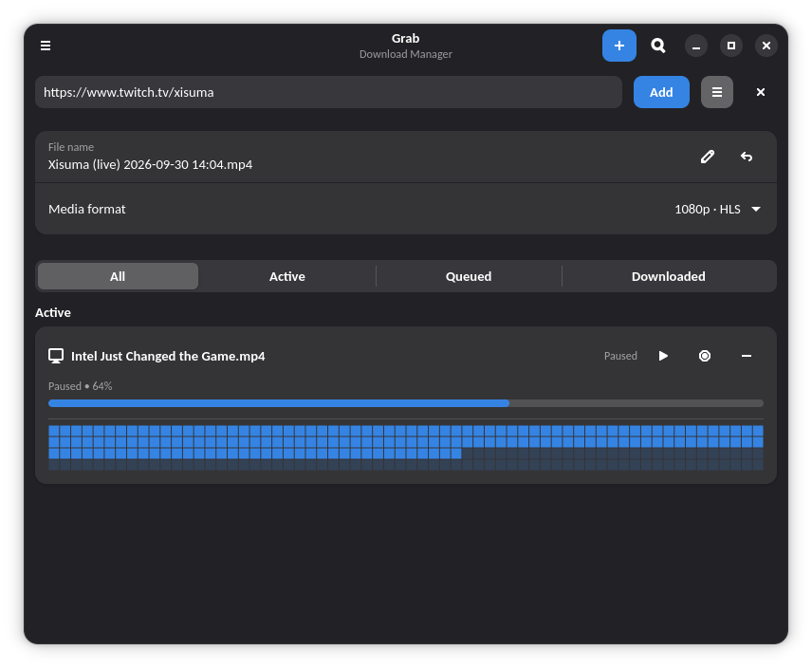This screenshot has width=812, height=668.
Task: Click Intel Just Changed the Game.mp4 title
Action: pyautogui.click(x=168, y=356)
